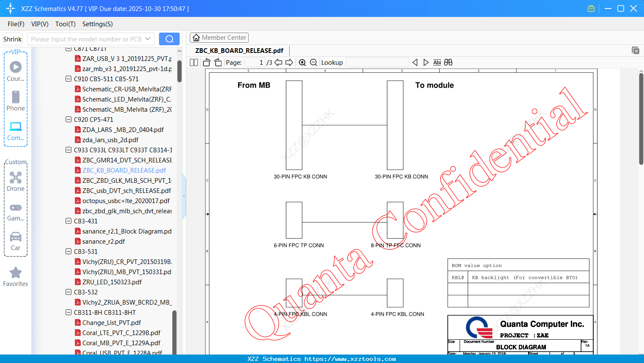Open the VIP(V) menu
Screen dimensions: 644x363
pyautogui.click(x=40, y=24)
